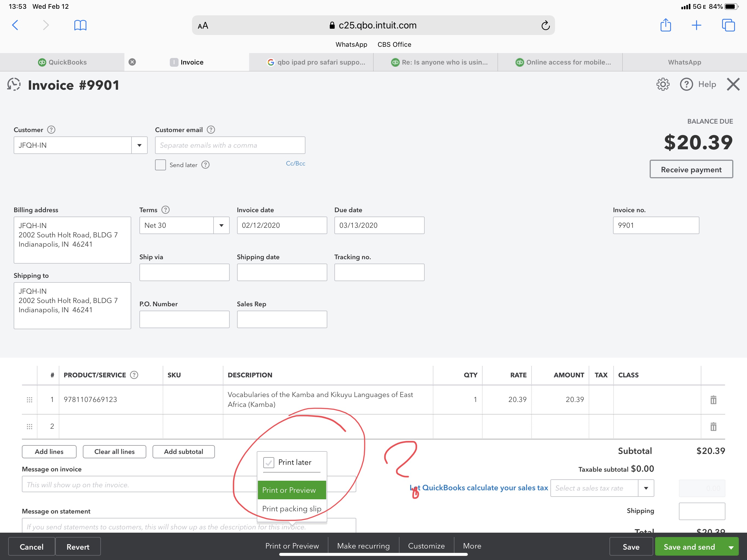Enable the Send later checkbox

point(161,165)
